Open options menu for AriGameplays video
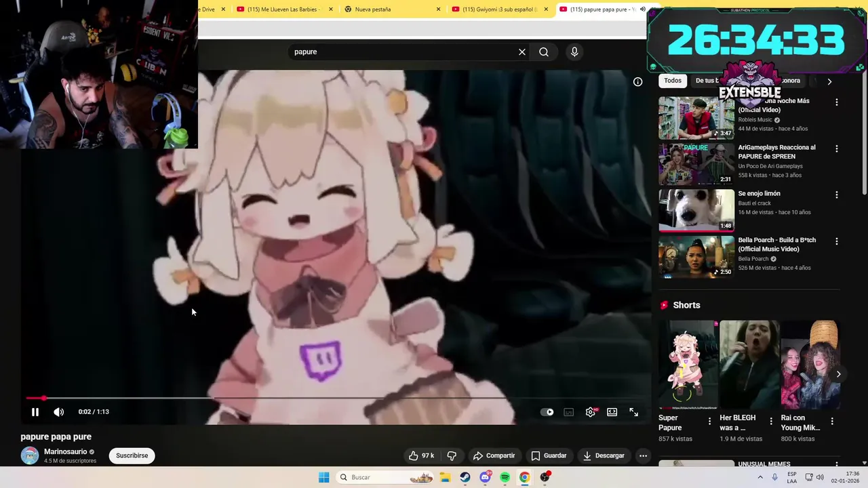Image resolution: width=868 pixels, height=488 pixels. 836,148
